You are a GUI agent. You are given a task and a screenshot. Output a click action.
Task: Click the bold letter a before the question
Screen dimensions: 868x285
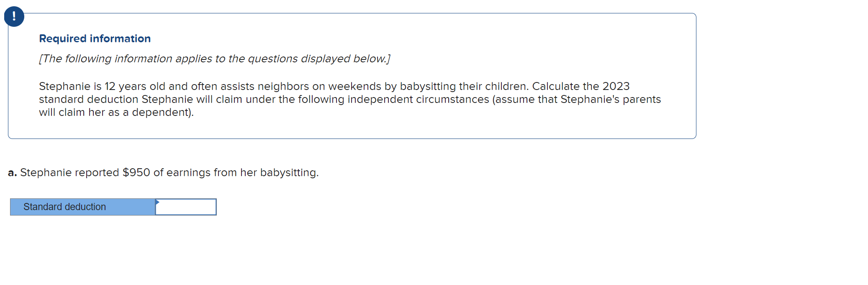pyautogui.click(x=12, y=172)
